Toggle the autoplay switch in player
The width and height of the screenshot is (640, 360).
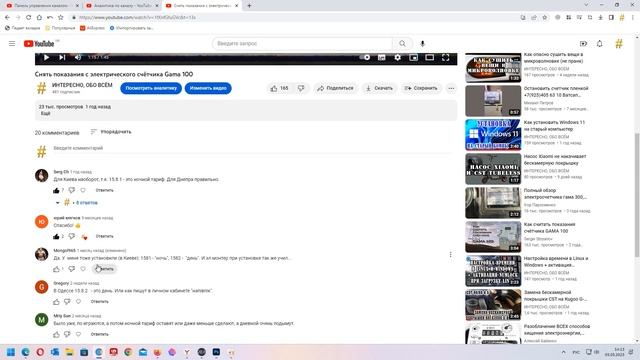tap(365, 58)
